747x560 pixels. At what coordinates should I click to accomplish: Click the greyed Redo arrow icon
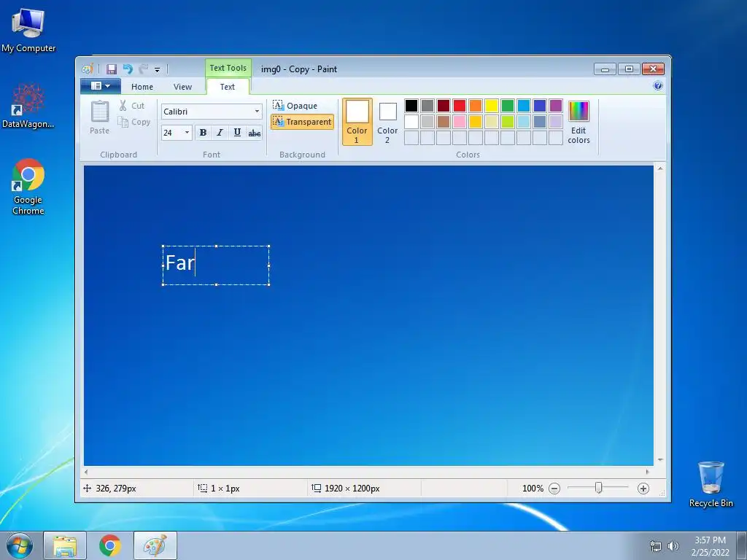(144, 69)
